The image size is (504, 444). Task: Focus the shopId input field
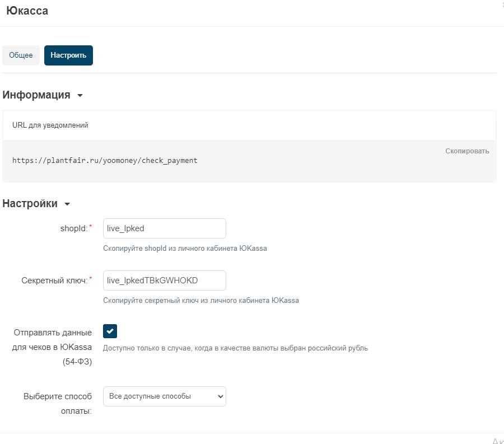165,228
